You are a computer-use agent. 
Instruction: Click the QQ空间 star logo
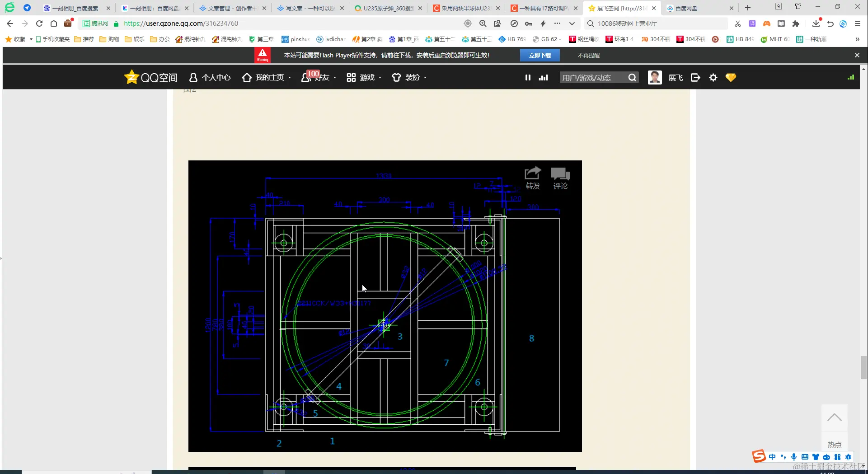tap(131, 77)
